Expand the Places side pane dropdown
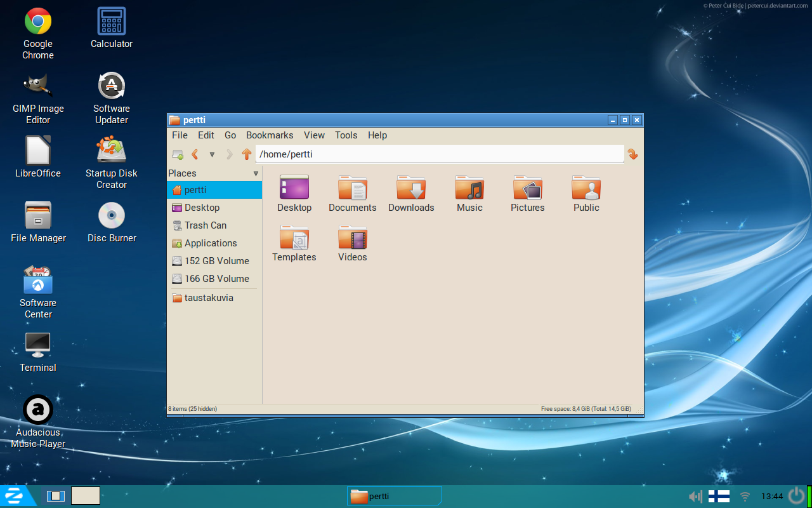The width and height of the screenshot is (812, 508). coord(256,173)
